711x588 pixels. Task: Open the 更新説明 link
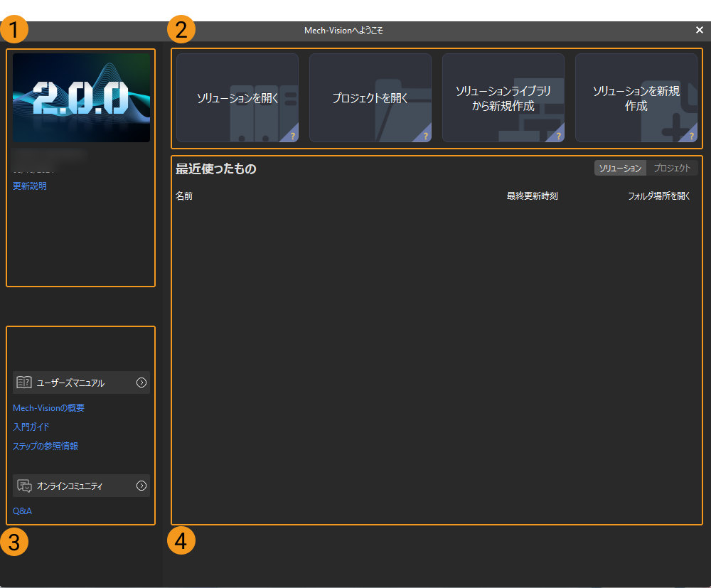(x=29, y=186)
